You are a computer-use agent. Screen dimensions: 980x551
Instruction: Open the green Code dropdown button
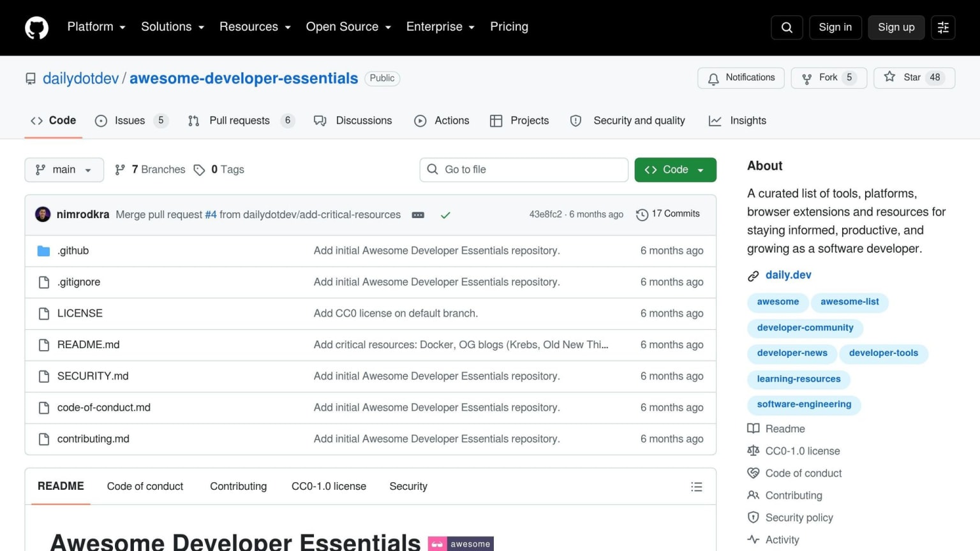675,170
